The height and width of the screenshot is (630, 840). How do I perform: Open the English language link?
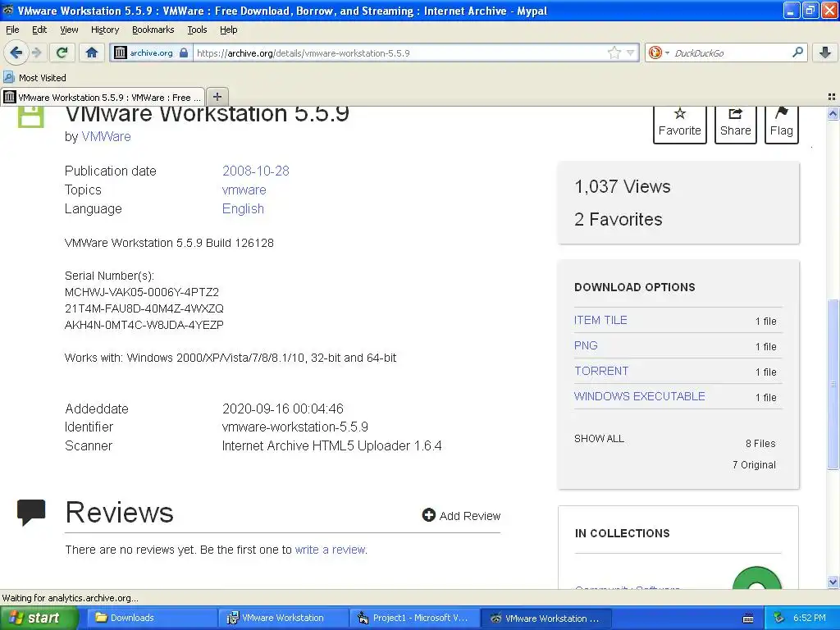click(243, 209)
